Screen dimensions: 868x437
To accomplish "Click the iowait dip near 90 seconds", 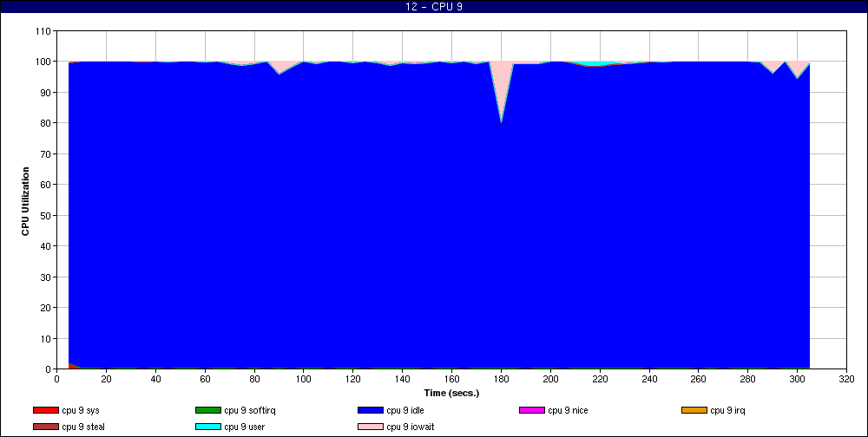I will 282,67.
